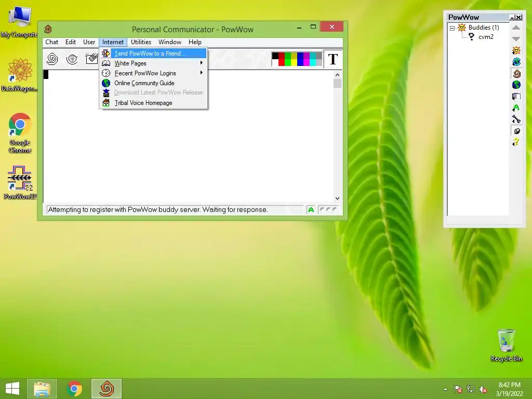Click the spiral connect icon in main toolbar
Image resolution: width=532 pixels, height=399 pixels.
click(52, 59)
